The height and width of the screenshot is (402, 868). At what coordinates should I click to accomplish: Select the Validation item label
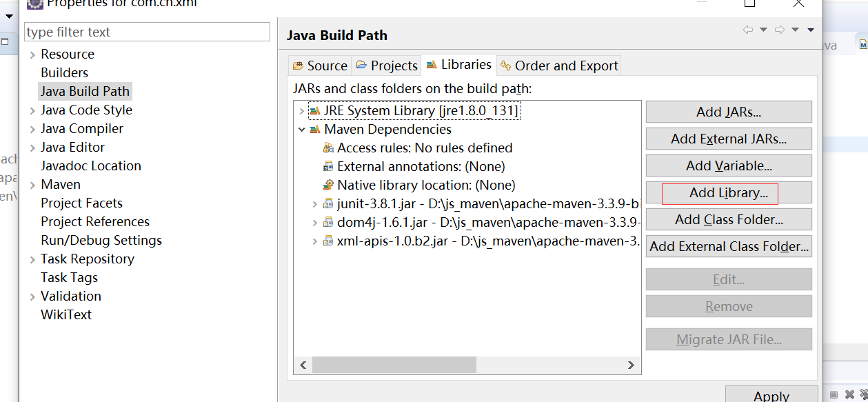[x=71, y=296]
